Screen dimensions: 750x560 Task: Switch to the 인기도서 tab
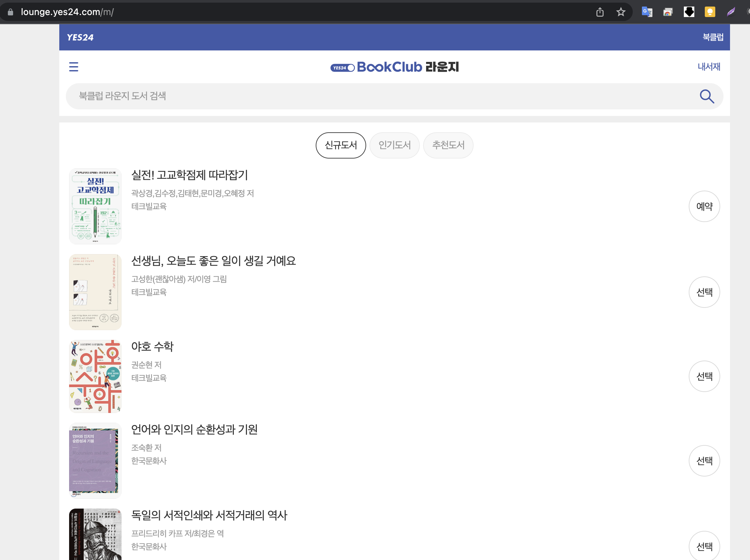(x=394, y=145)
